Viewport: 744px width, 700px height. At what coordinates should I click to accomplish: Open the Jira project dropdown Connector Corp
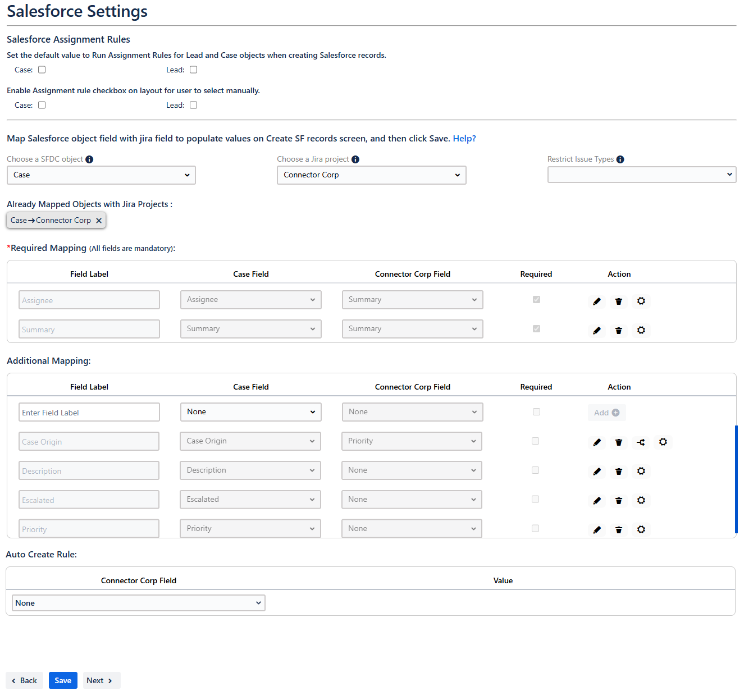[x=372, y=175]
